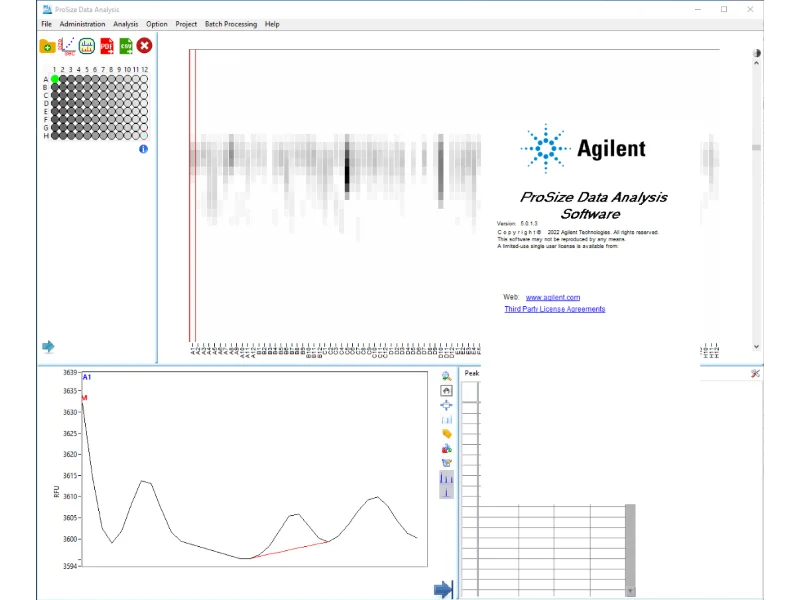The width and height of the screenshot is (800, 600).
Task: Click the yellow tag annotation icon
Action: tap(446, 434)
